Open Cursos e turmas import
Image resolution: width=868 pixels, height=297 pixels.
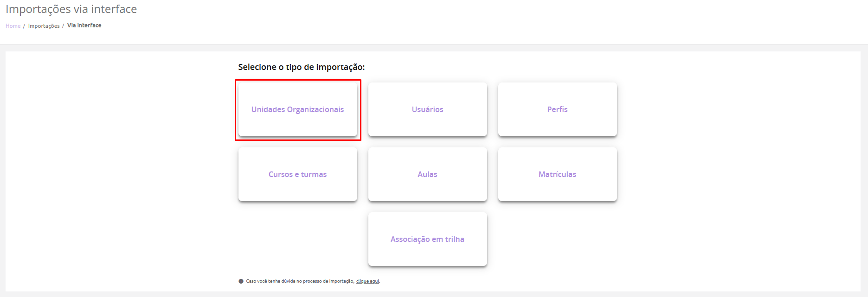point(297,174)
